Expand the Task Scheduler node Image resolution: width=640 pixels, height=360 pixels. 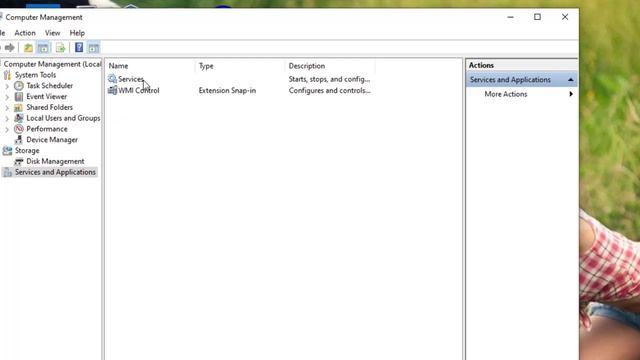coord(7,86)
